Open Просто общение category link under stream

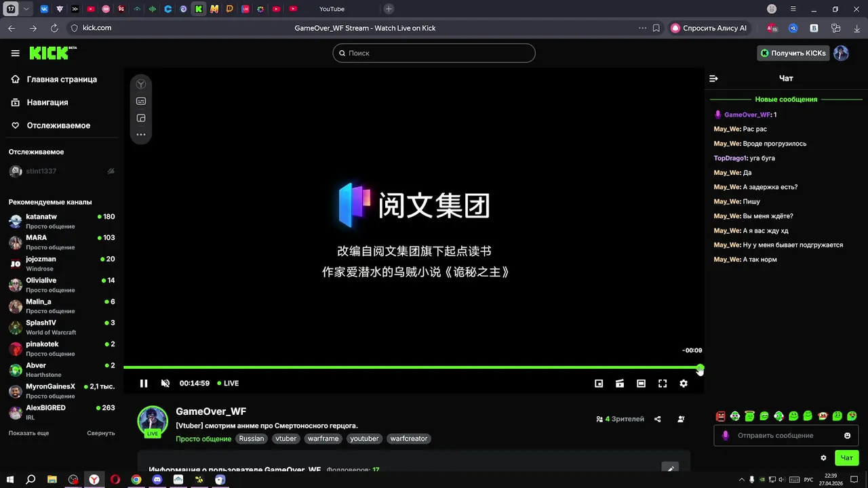203,439
